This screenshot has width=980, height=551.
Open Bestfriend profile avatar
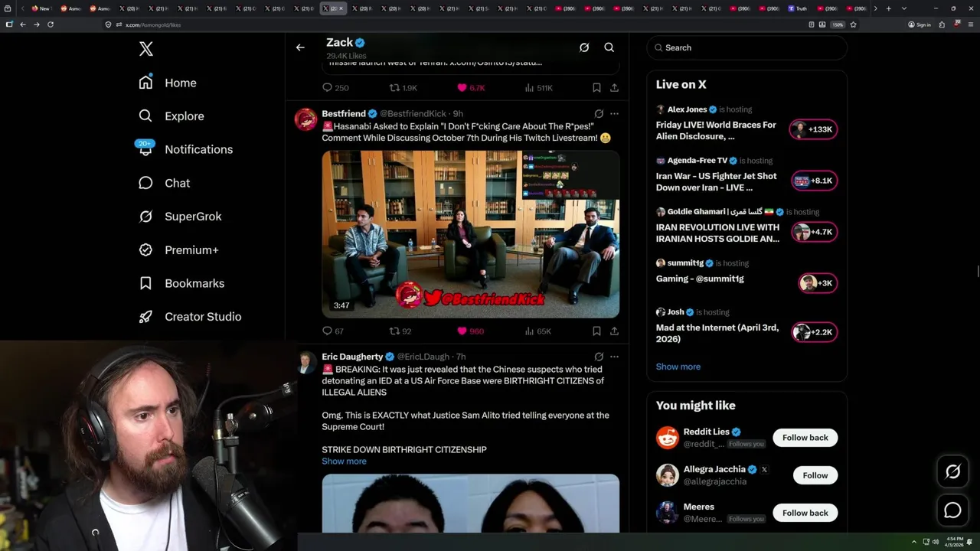tap(306, 119)
